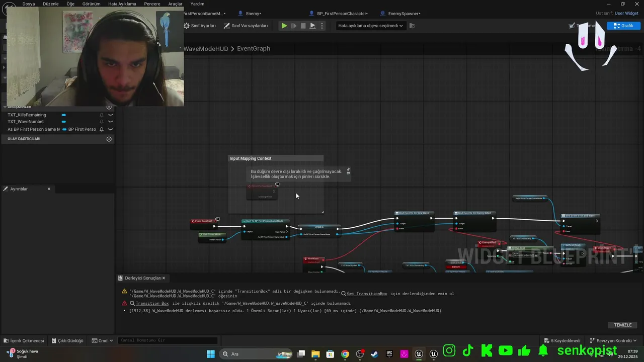This screenshot has height=362, width=644.
Task: Open Epic Games Launcher from the taskbar
Action: coord(389,354)
